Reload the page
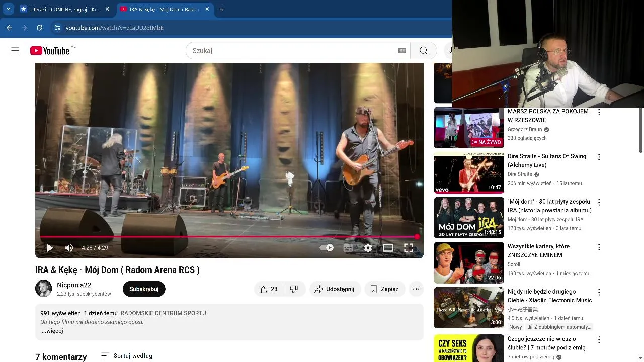 (39, 28)
